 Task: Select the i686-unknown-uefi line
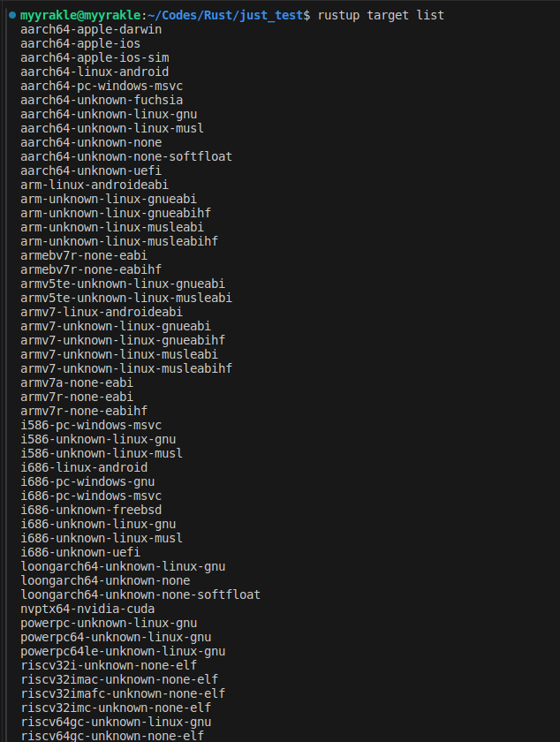point(80,553)
